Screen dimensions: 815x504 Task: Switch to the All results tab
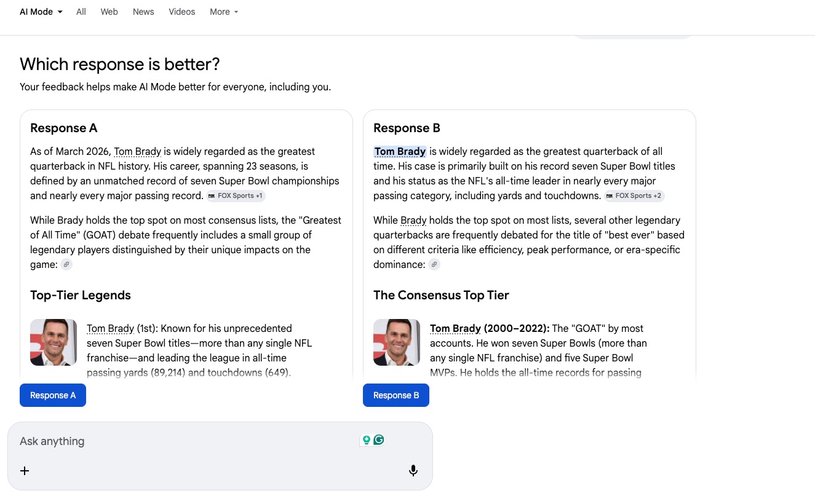[x=81, y=12]
